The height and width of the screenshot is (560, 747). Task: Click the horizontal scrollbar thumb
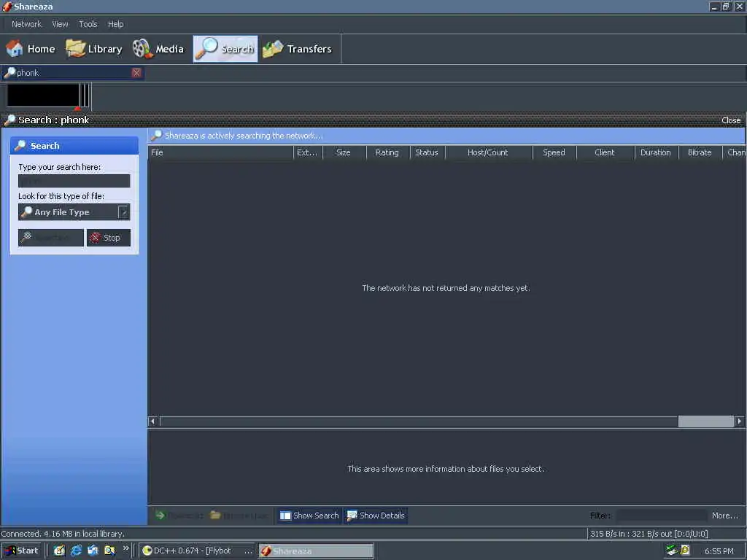705,421
